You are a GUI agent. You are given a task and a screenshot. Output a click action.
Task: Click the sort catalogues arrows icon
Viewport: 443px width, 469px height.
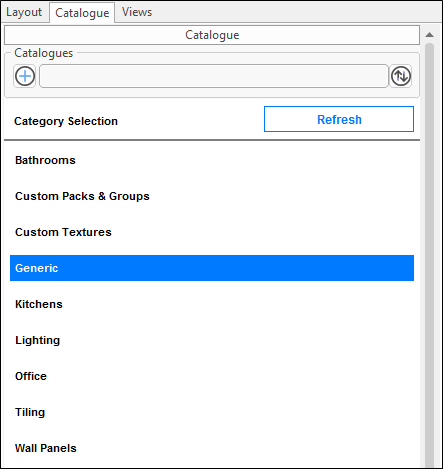coord(401,76)
